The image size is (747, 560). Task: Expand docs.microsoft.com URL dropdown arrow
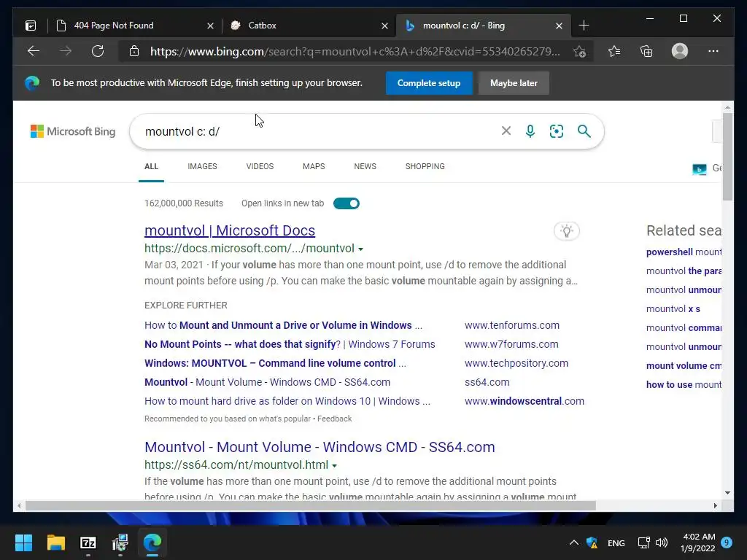[360, 249]
